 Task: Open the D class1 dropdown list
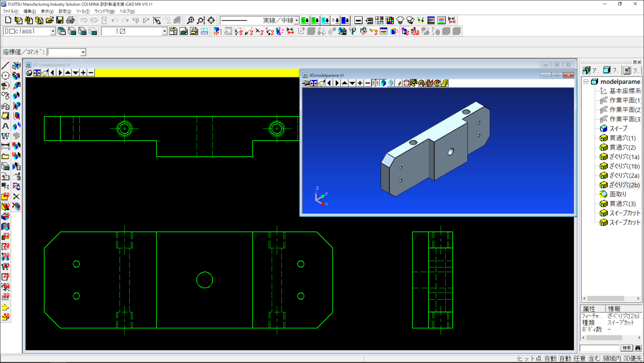[x=53, y=31]
